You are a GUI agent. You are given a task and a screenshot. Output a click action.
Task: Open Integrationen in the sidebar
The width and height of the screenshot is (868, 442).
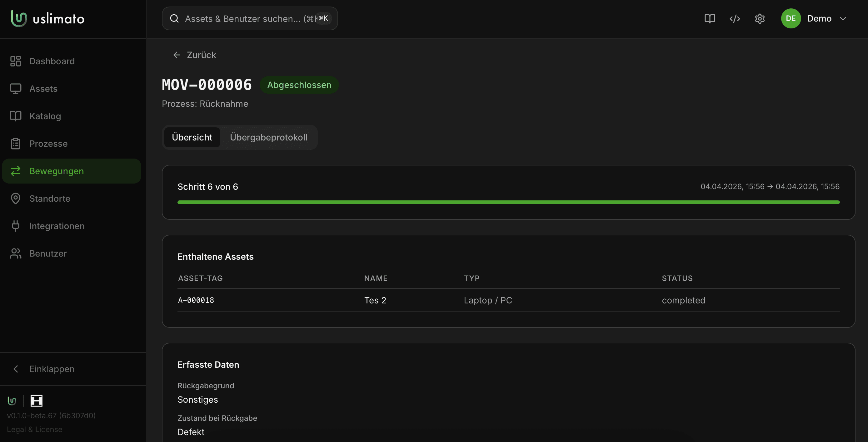pyautogui.click(x=72, y=226)
